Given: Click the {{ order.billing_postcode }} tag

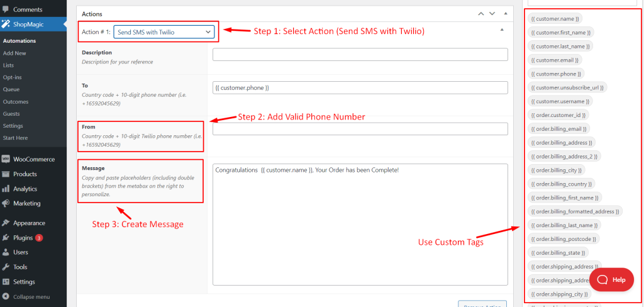Looking at the screenshot, I should 563,239.
